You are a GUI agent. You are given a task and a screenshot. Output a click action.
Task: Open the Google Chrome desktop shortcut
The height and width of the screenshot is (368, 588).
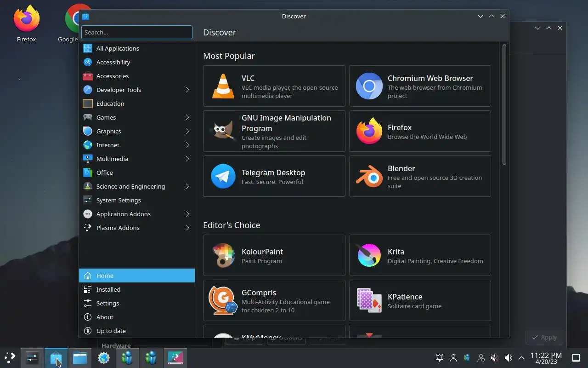click(69, 23)
